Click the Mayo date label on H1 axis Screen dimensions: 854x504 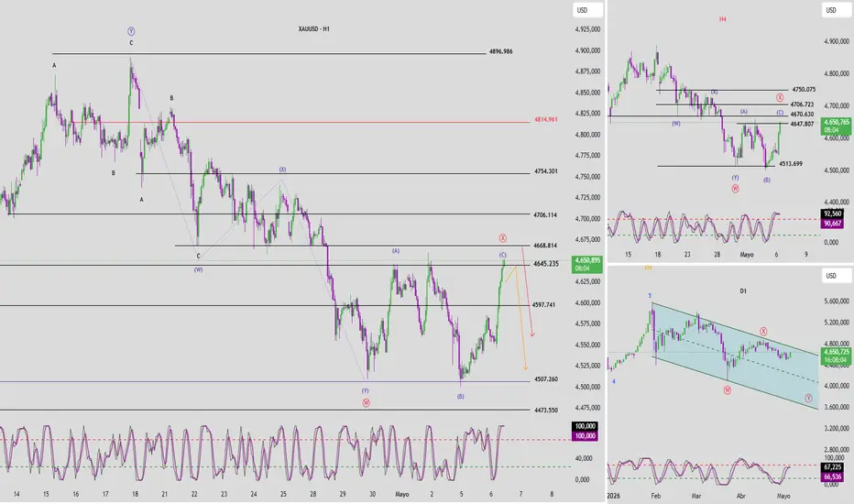click(x=402, y=494)
